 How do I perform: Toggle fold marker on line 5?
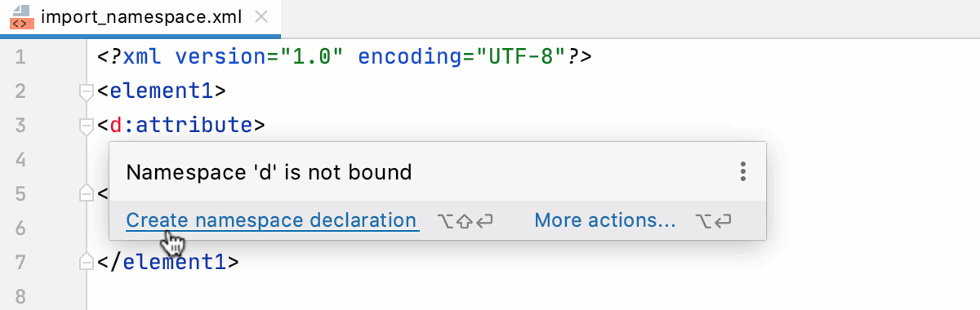tap(86, 193)
